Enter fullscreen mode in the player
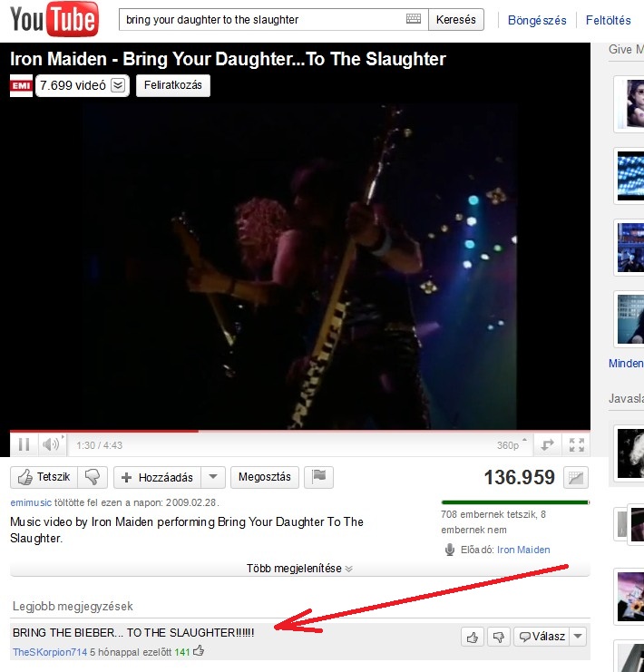The image size is (644, 672). click(x=576, y=445)
